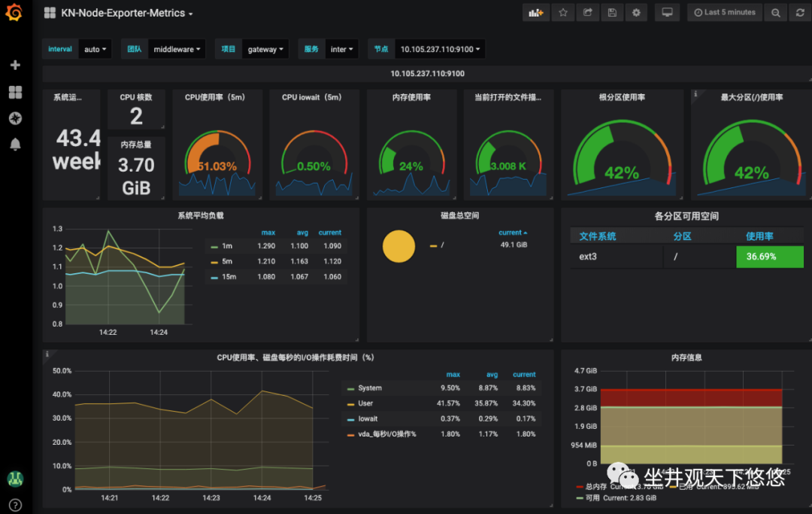Toggle the System series in CPU legend

coord(369,388)
